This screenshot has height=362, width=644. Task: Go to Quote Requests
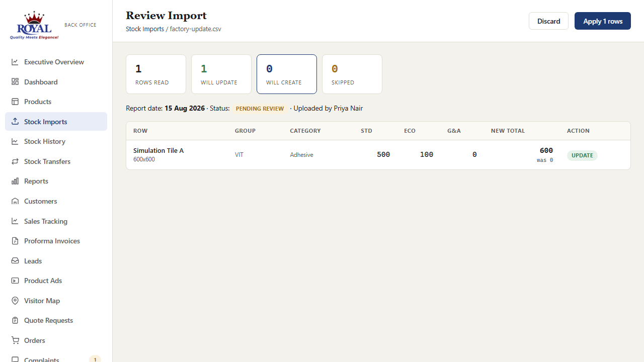pos(56,320)
